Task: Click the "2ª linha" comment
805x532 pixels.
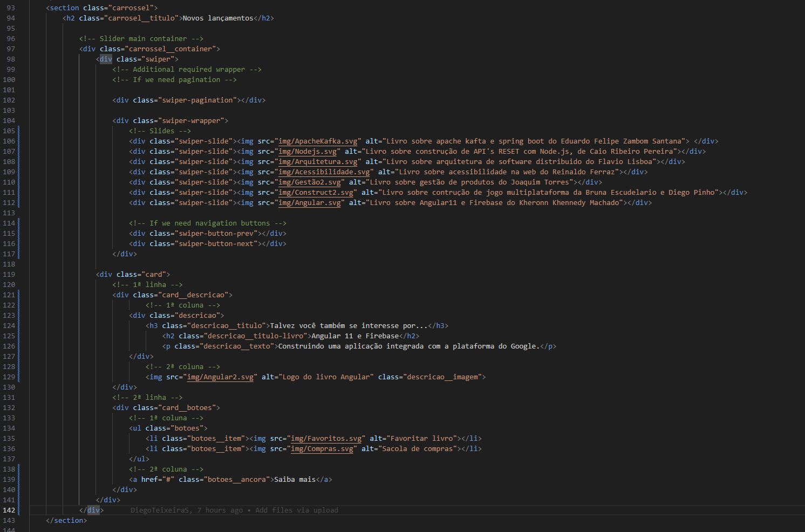Action: pos(147,398)
